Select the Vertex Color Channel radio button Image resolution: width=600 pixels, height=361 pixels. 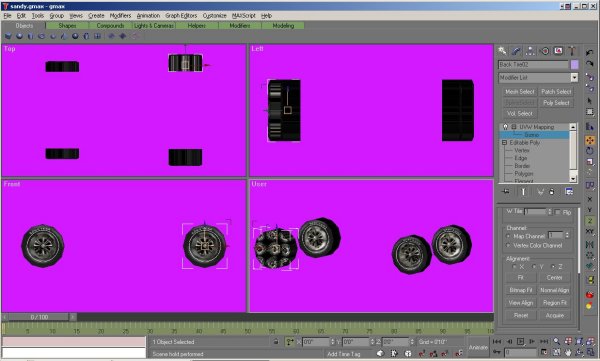(x=509, y=245)
